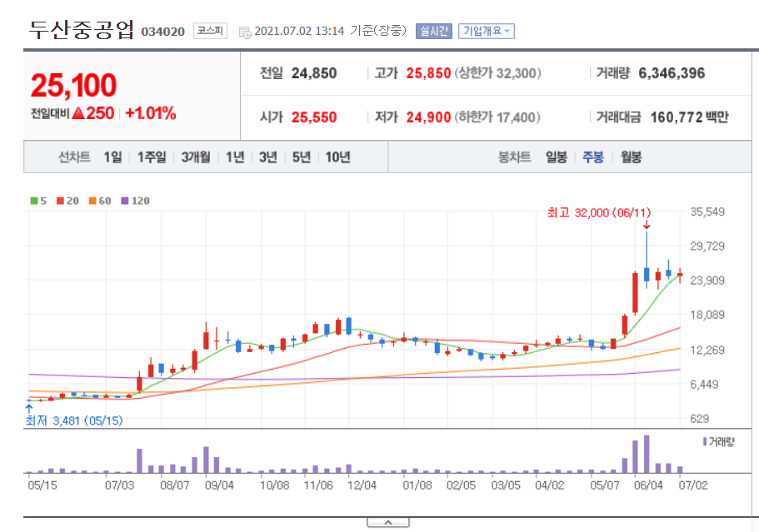
Task: Click the 거래대금 value 160,772 백만
Action: (x=689, y=117)
